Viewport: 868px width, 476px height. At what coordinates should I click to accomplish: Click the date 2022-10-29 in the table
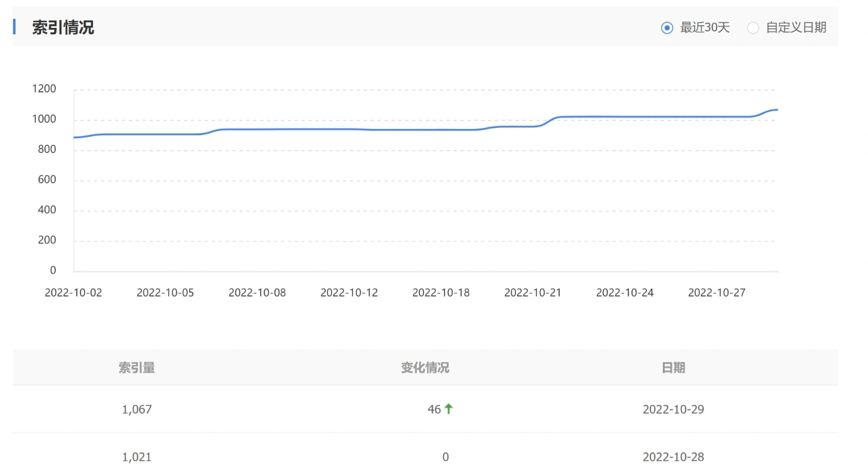[673, 409]
